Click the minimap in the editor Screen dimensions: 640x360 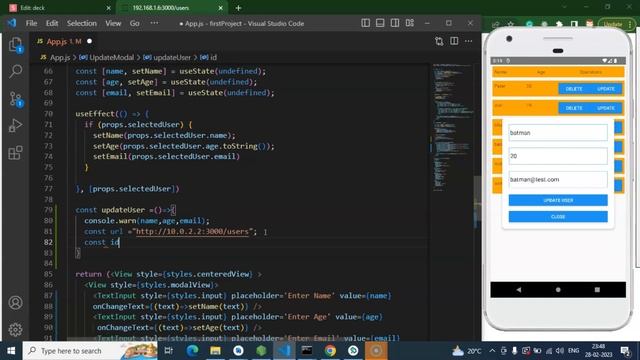pyautogui.click(x=453, y=127)
